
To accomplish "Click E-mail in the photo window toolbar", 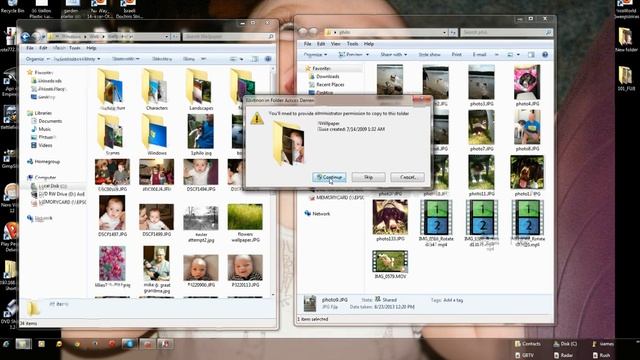I will (x=479, y=54).
